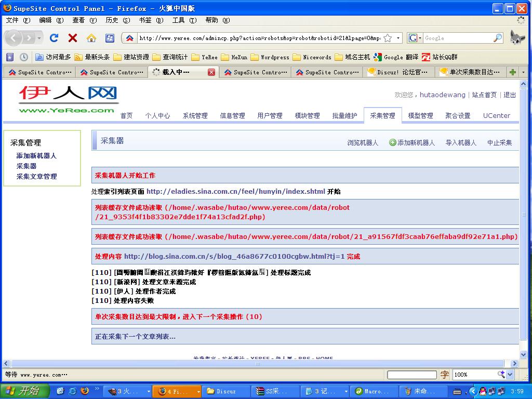532x399 pixels.
Task: Click the "[110] 处理内容失败" log line
Action: pos(123,301)
